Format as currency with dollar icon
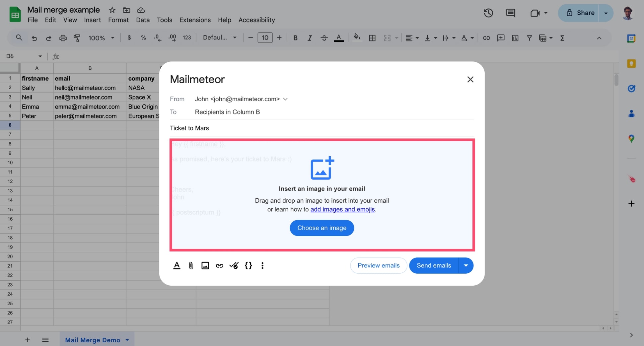The height and width of the screenshot is (346, 644). point(129,38)
